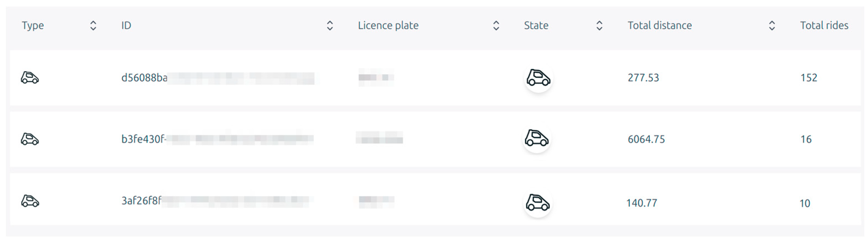This screenshot has height=241, width=868.
Task: Click car type icon in 3af26f8f row
Action: 30,201
